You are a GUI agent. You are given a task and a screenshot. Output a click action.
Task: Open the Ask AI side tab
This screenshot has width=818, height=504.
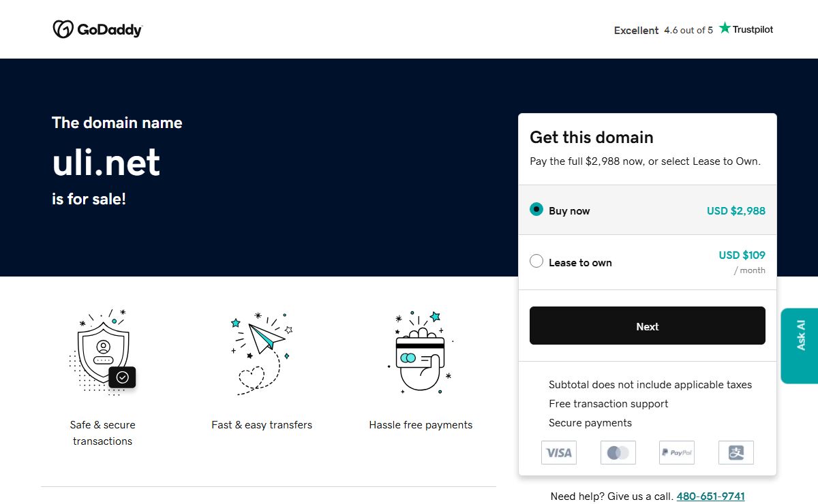800,345
